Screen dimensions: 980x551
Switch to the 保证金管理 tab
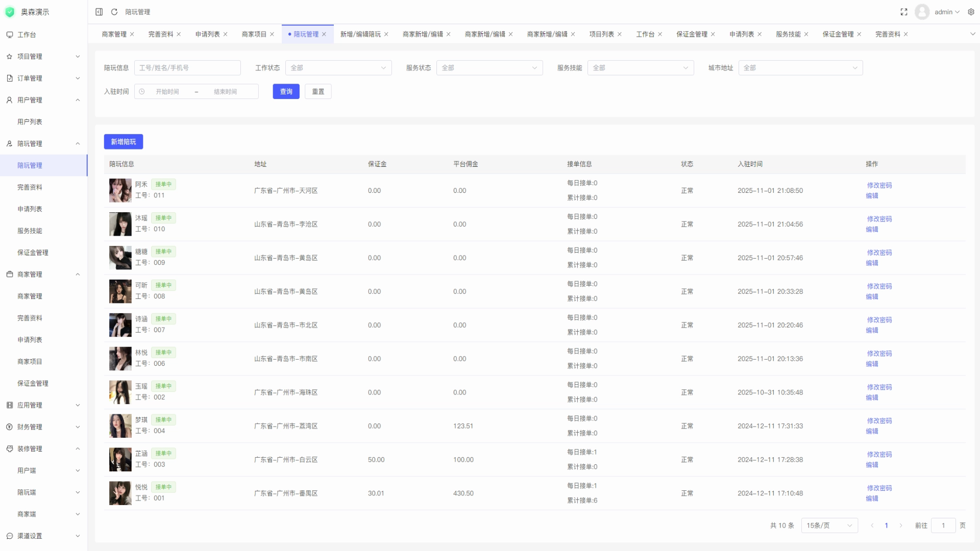(692, 34)
